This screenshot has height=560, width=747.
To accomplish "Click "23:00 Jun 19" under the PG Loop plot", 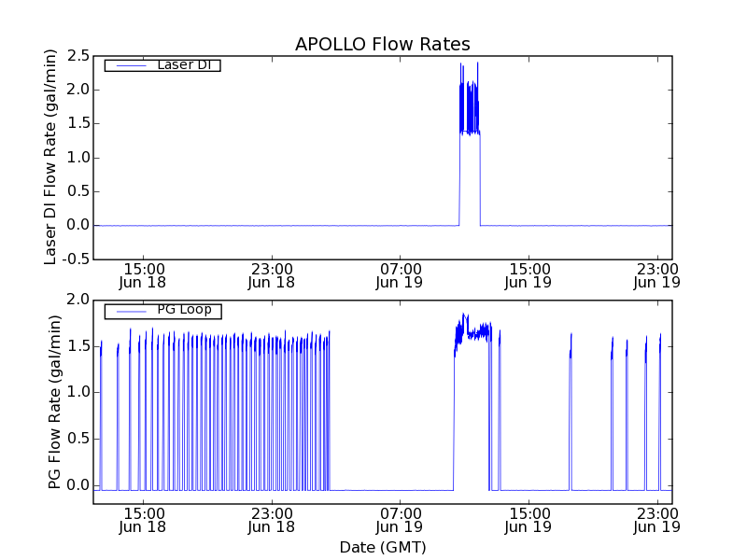I will (x=657, y=520).
